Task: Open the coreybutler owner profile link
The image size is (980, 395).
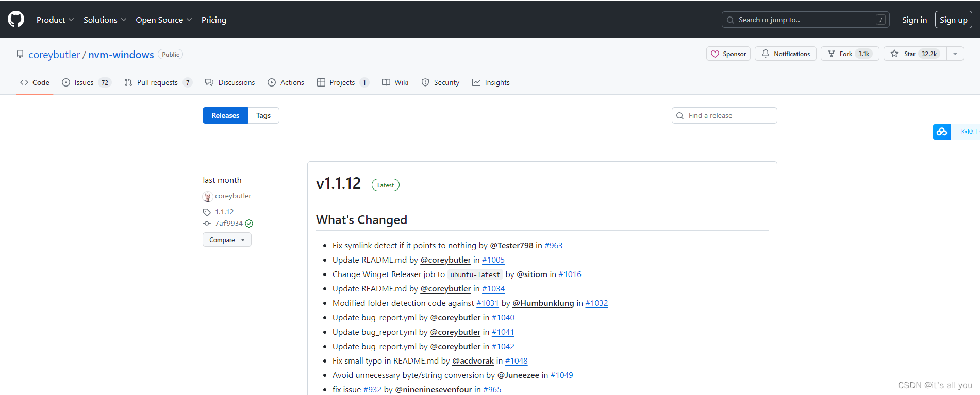Action: pyautogui.click(x=54, y=55)
